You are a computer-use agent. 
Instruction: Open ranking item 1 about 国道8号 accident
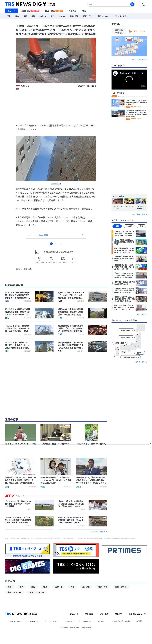129,234
